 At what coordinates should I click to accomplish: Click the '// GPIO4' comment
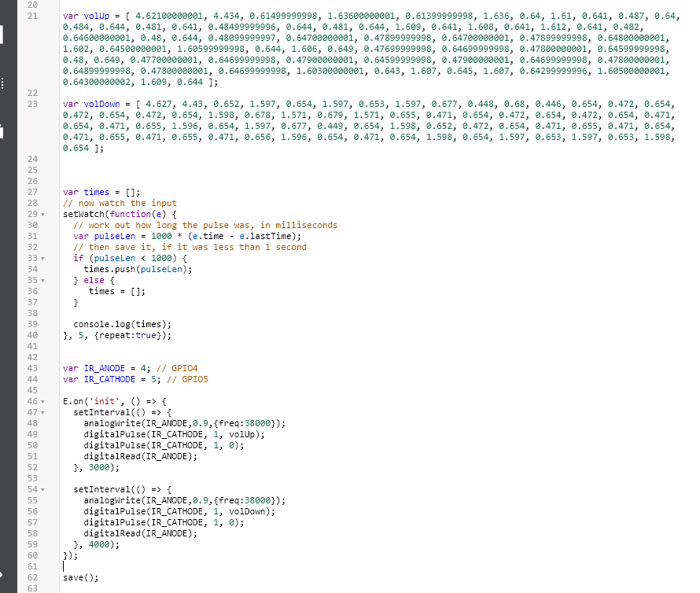(x=177, y=368)
